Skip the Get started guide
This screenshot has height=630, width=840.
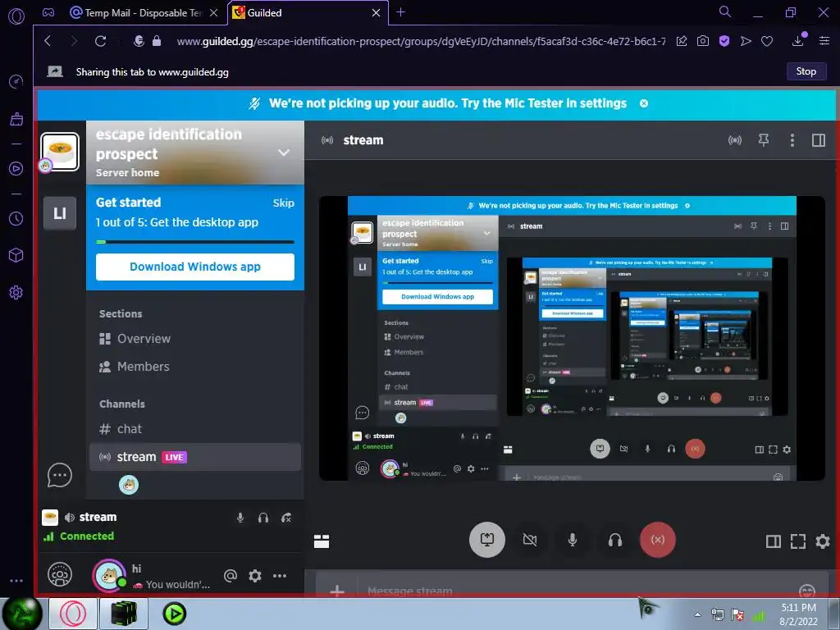click(x=283, y=203)
